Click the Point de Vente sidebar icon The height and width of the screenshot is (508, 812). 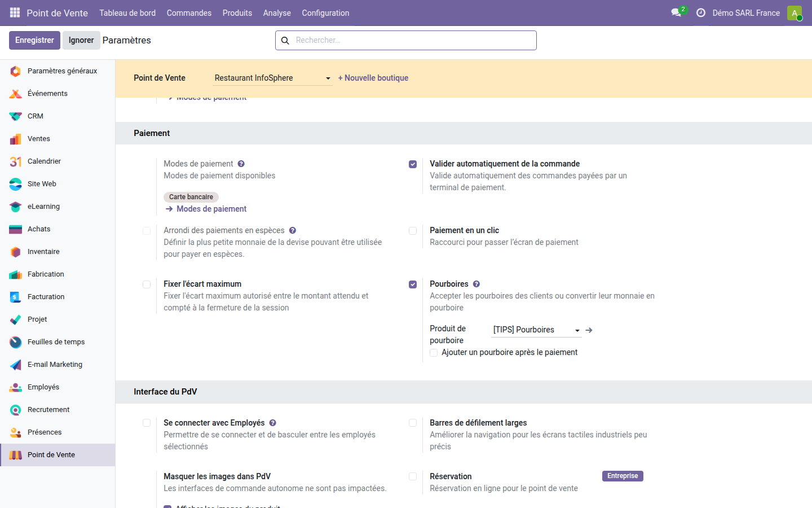[16, 455]
